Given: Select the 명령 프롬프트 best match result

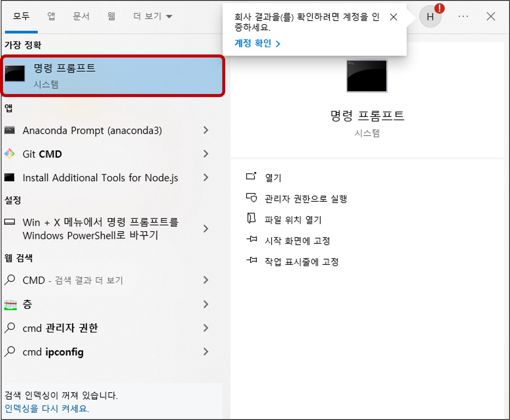Looking at the screenshot, I should click(x=112, y=76).
